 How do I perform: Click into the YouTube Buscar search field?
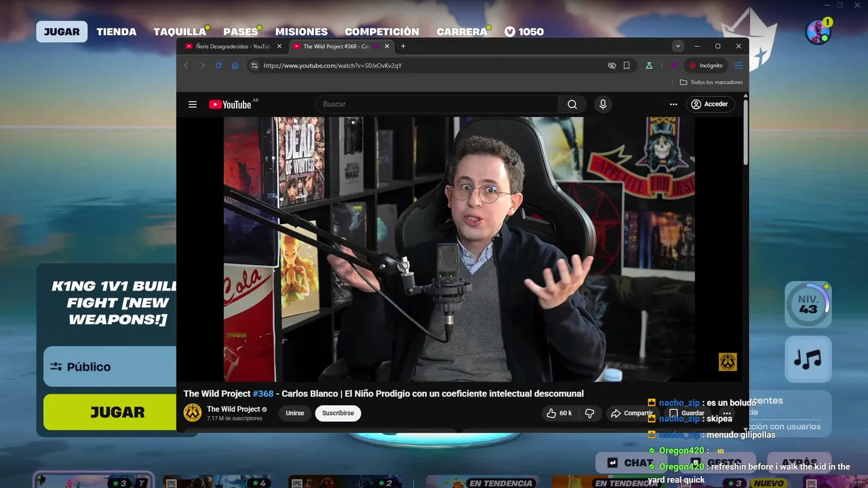coord(437,104)
